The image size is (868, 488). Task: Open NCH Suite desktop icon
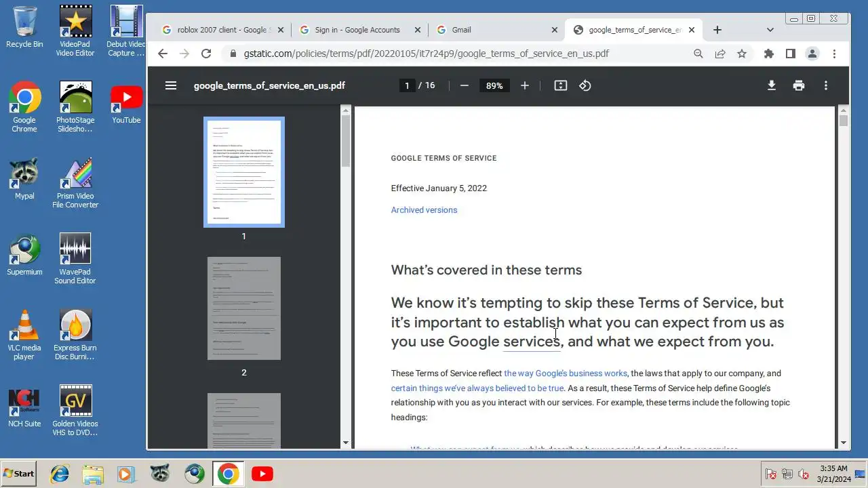24,407
